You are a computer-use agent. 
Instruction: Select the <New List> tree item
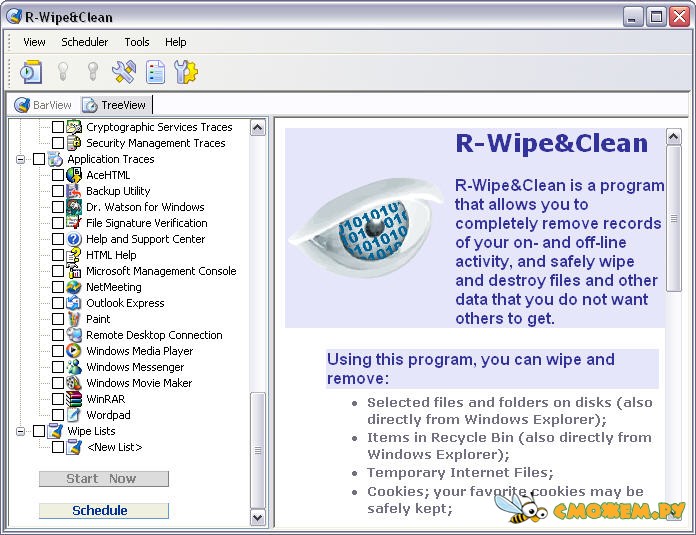[115, 447]
